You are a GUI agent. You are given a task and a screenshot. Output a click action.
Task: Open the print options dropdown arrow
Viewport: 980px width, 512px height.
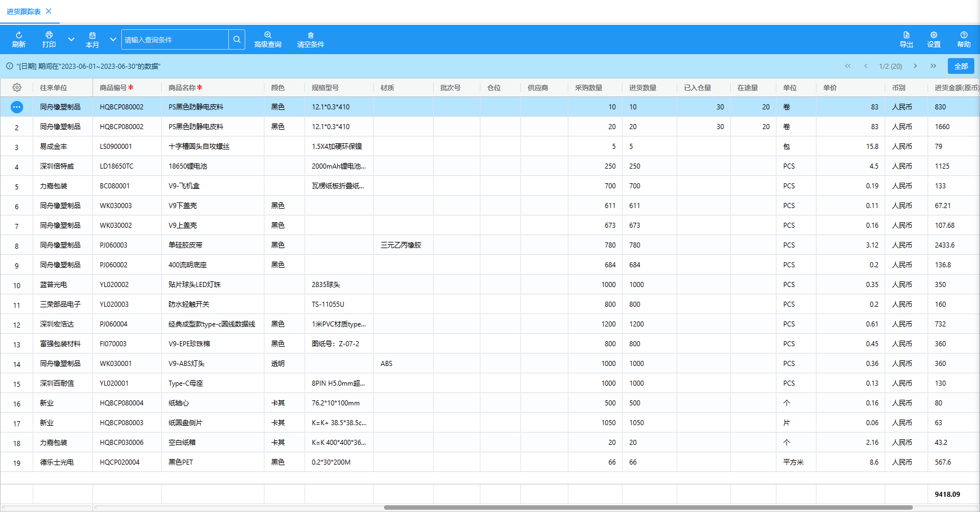pos(71,39)
